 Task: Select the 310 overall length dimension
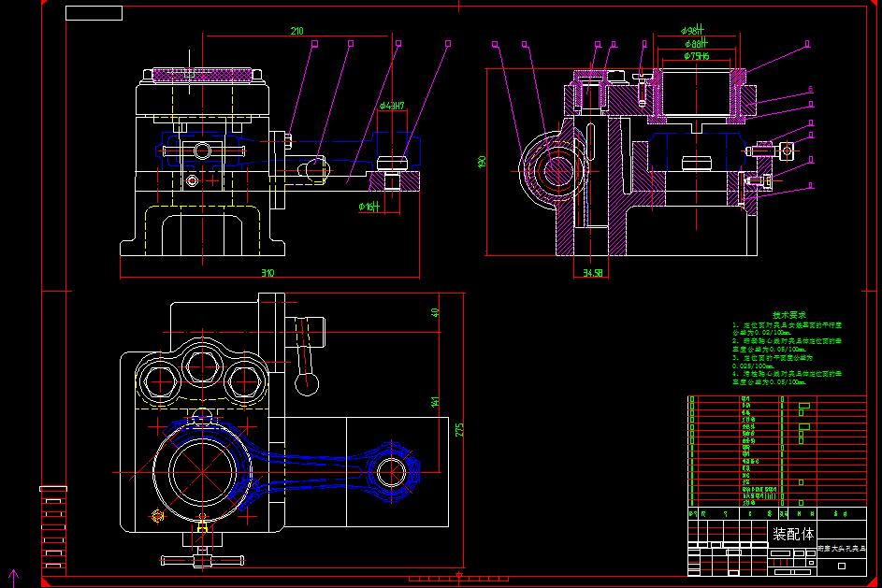click(267, 273)
